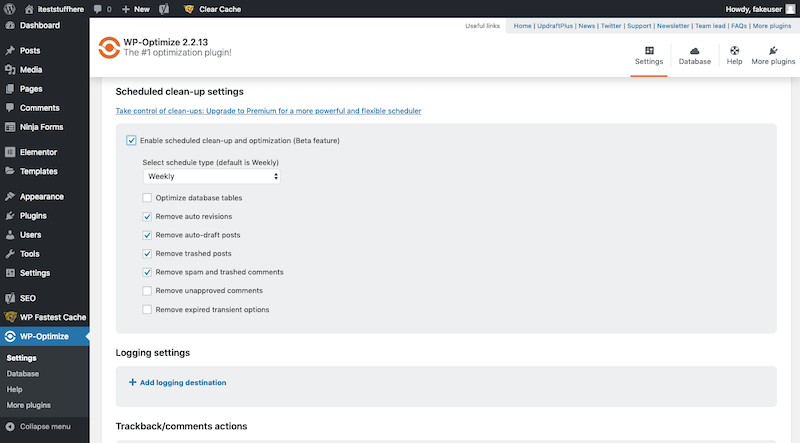This screenshot has height=443, width=800.
Task: Check Remove expired transient options
Action: point(147,309)
